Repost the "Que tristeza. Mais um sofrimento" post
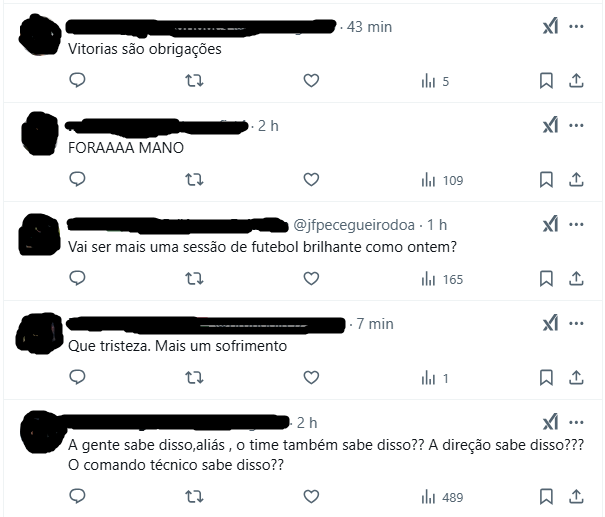605x517 pixels. 194,377
